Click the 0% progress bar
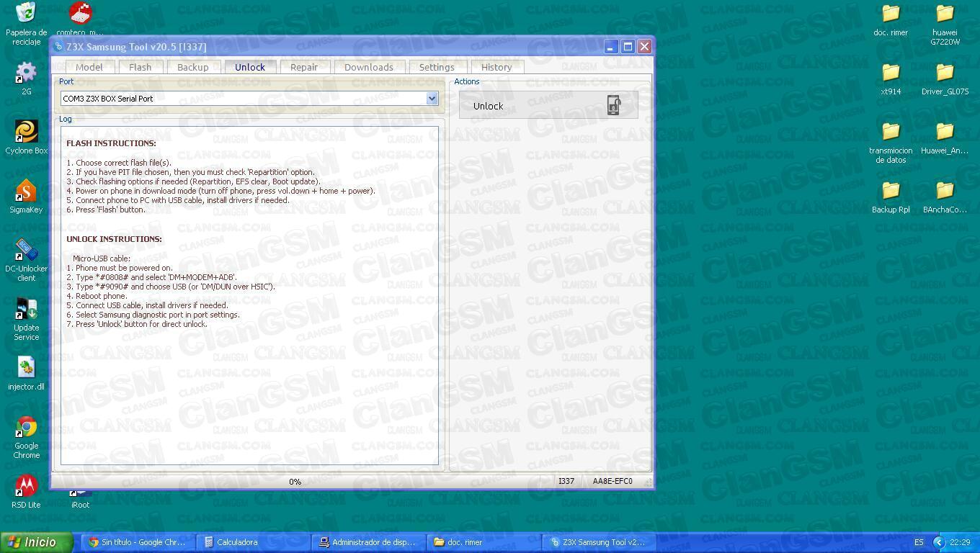This screenshot has height=553, width=980. tap(295, 482)
